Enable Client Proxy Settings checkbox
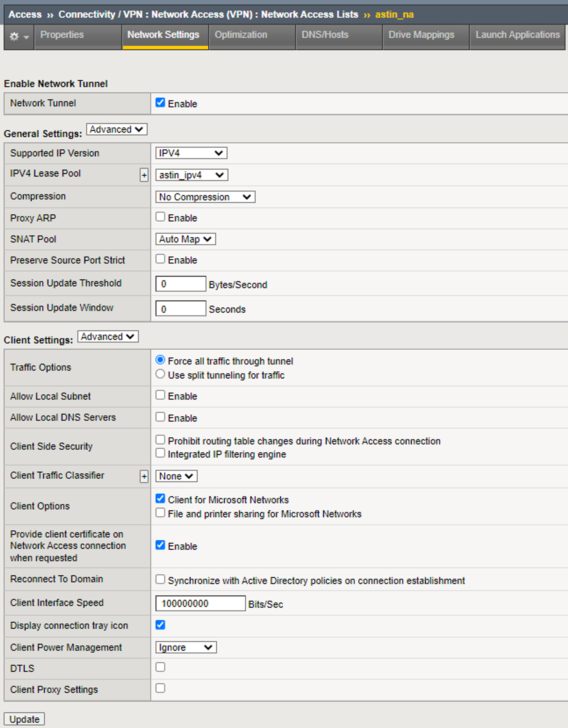The height and width of the screenshot is (728, 568). coord(160,688)
